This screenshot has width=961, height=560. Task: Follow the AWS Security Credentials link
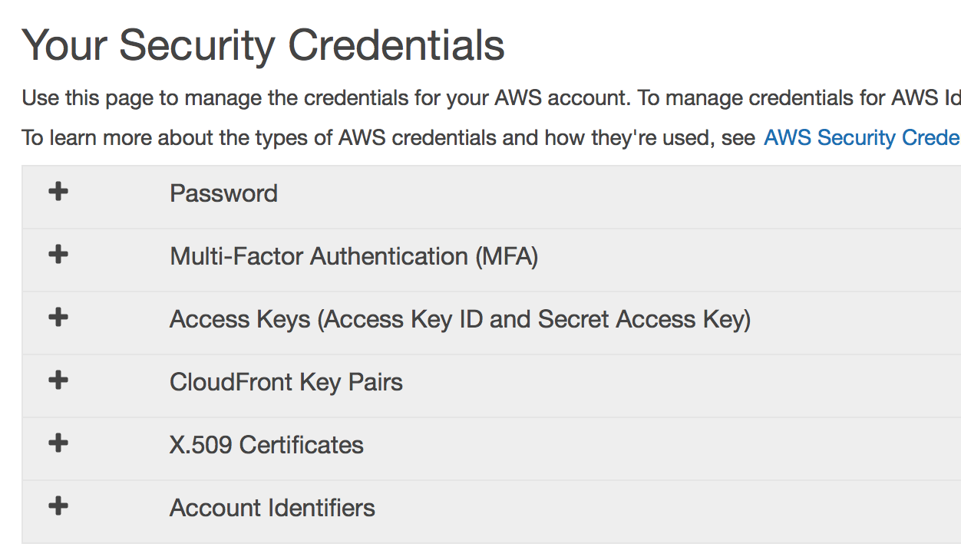[861, 138]
